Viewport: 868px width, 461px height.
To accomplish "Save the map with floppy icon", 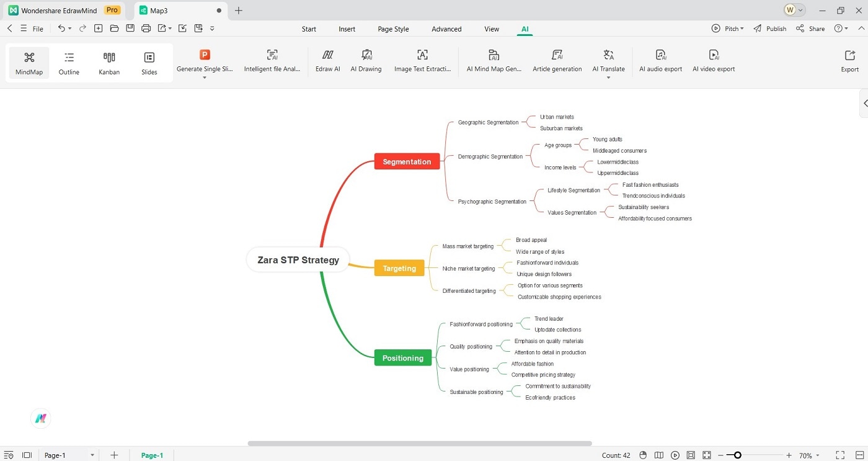I will [x=130, y=29].
